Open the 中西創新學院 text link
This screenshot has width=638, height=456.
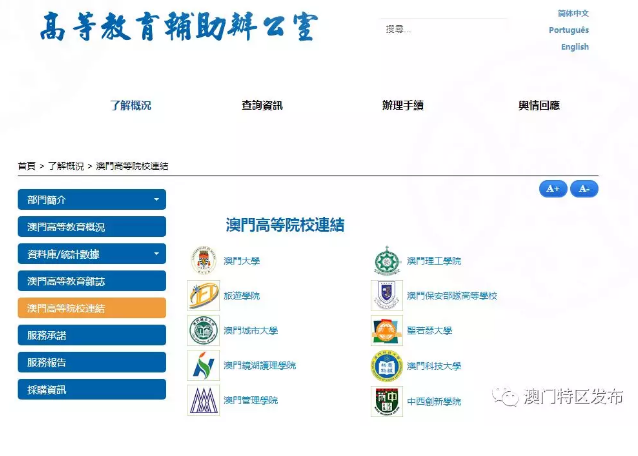click(x=434, y=401)
